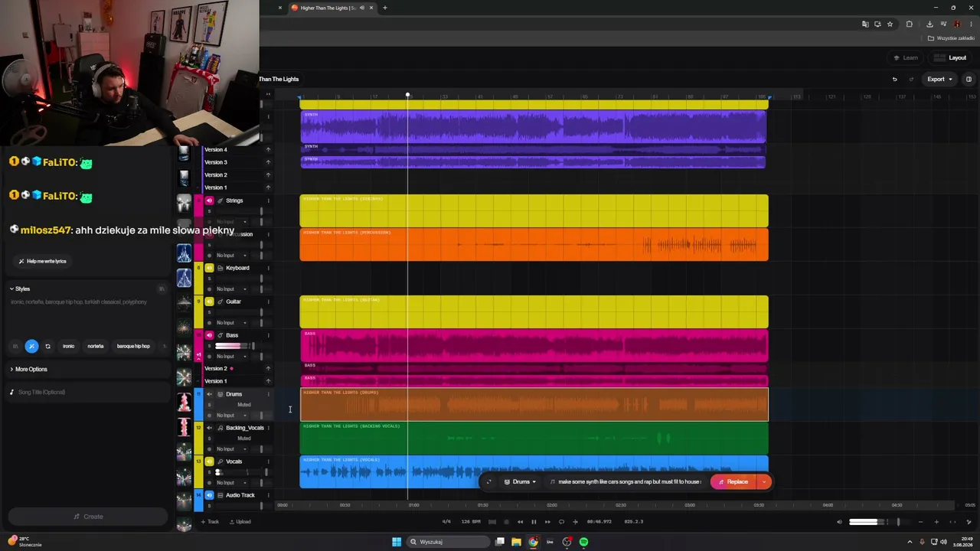Open the Drums stem selector dropdown

click(521, 482)
